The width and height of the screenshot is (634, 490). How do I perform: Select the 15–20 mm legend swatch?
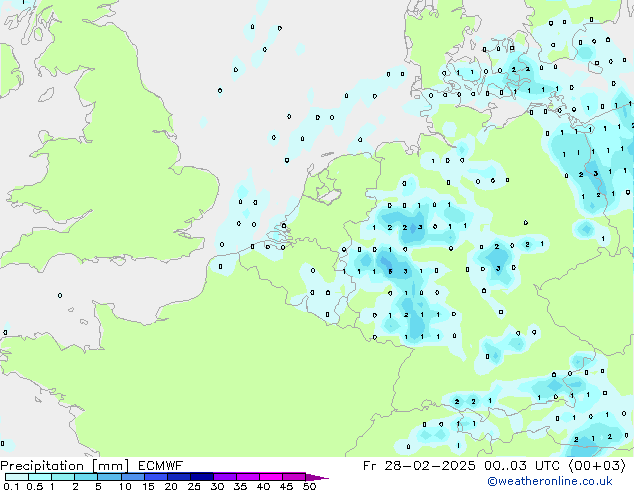point(157,477)
